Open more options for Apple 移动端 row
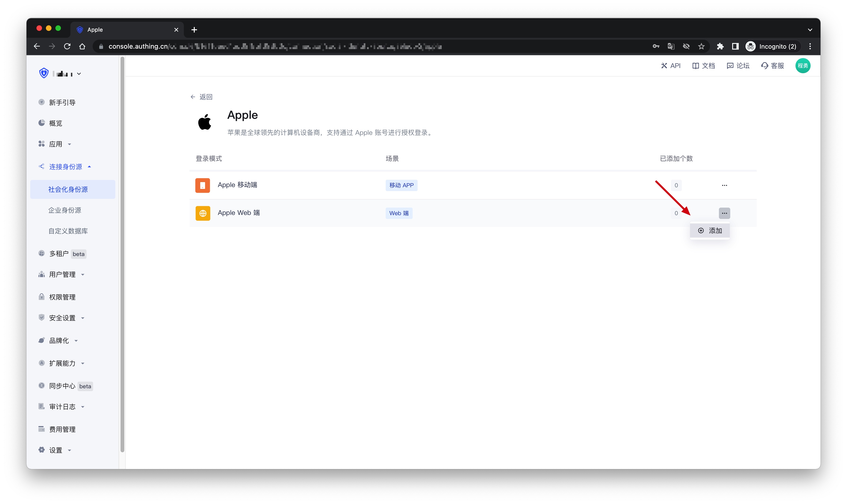Viewport: 847px width, 504px height. coord(724,185)
